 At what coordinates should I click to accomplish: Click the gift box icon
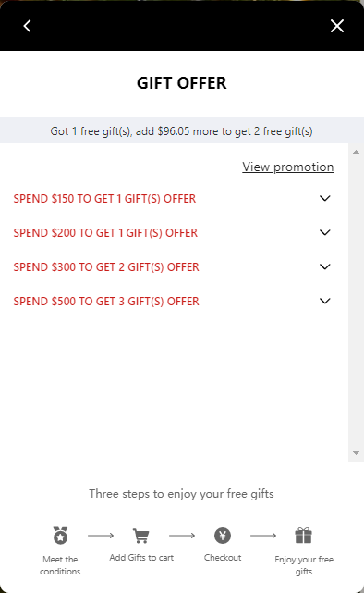304,536
